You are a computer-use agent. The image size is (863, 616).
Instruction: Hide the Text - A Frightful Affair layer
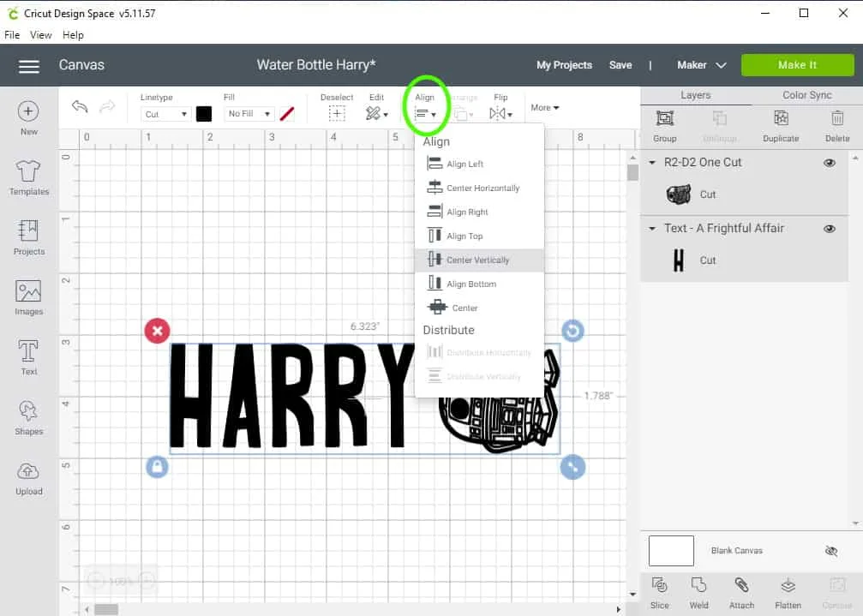pyautogui.click(x=830, y=229)
